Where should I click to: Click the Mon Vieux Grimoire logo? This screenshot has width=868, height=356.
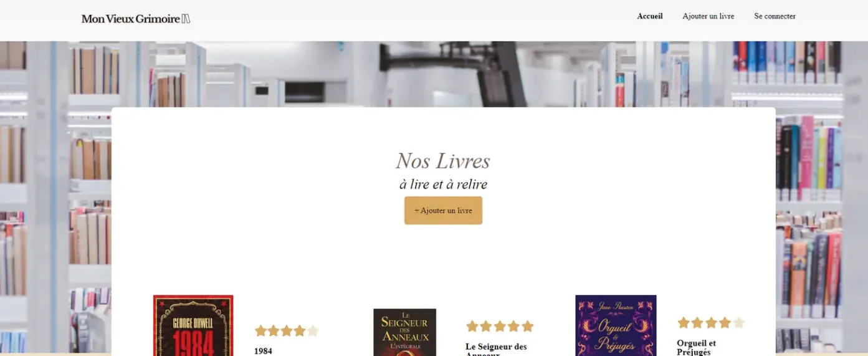(x=136, y=19)
